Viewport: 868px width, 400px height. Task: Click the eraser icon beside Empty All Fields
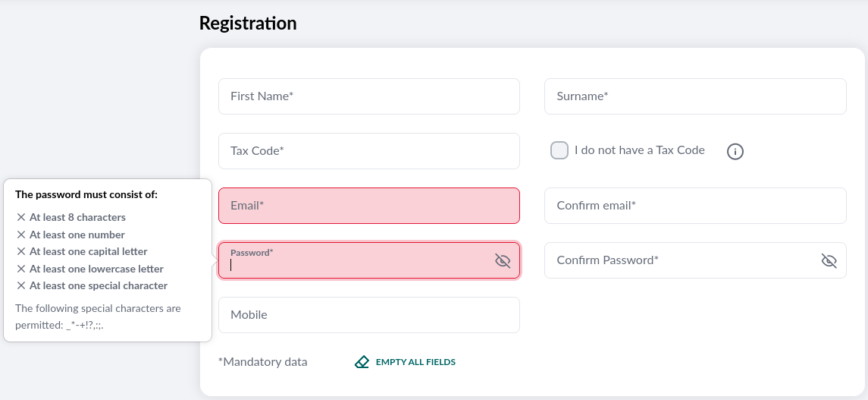362,362
